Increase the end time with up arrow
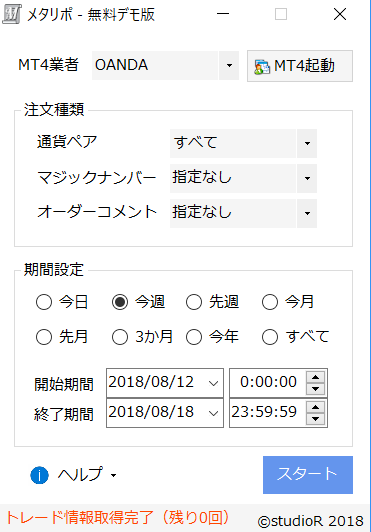This screenshot has width=371, height=532. coord(315,407)
